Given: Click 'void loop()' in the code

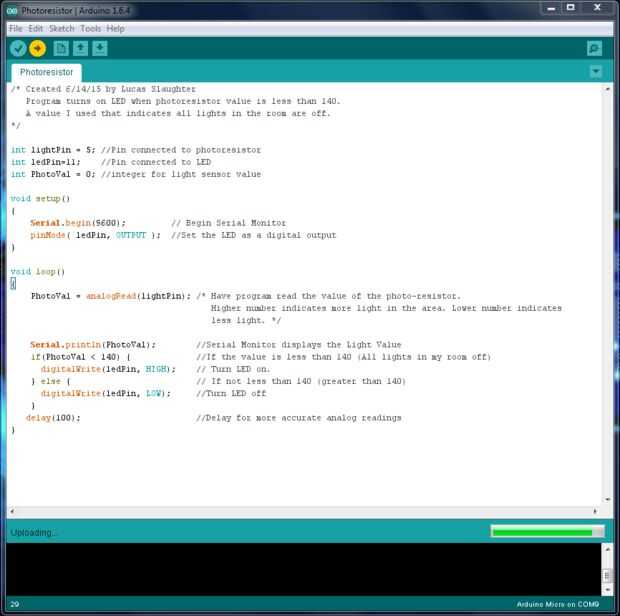Looking at the screenshot, I should pos(38,272).
